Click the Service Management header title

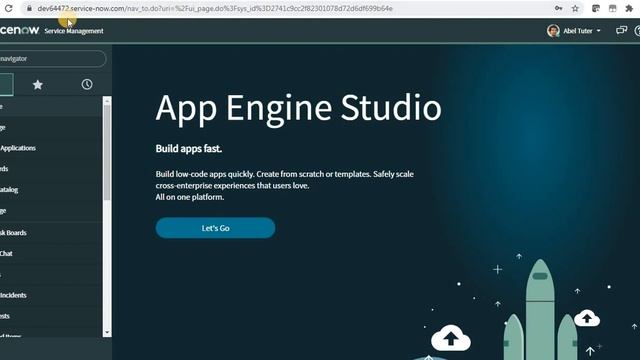74,31
